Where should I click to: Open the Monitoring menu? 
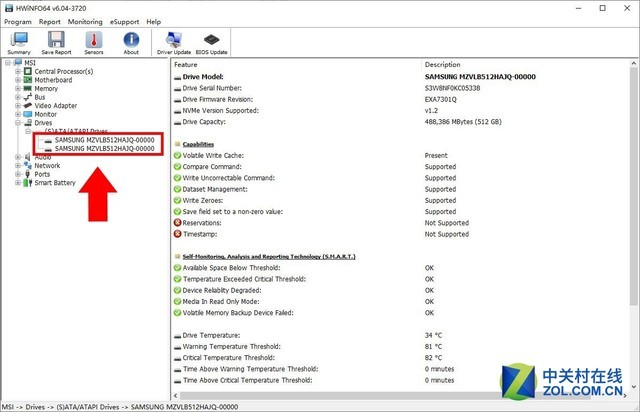click(85, 22)
